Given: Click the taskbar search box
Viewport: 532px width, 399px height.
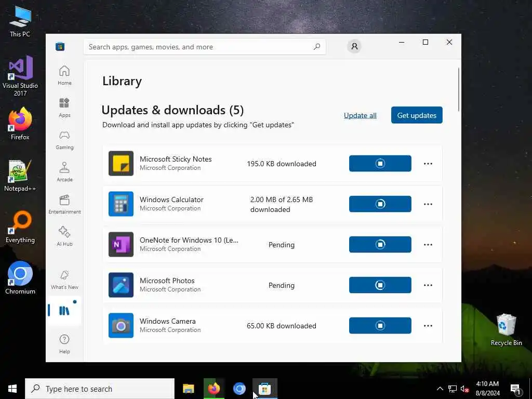Looking at the screenshot, I should click(x=100, y=389).
